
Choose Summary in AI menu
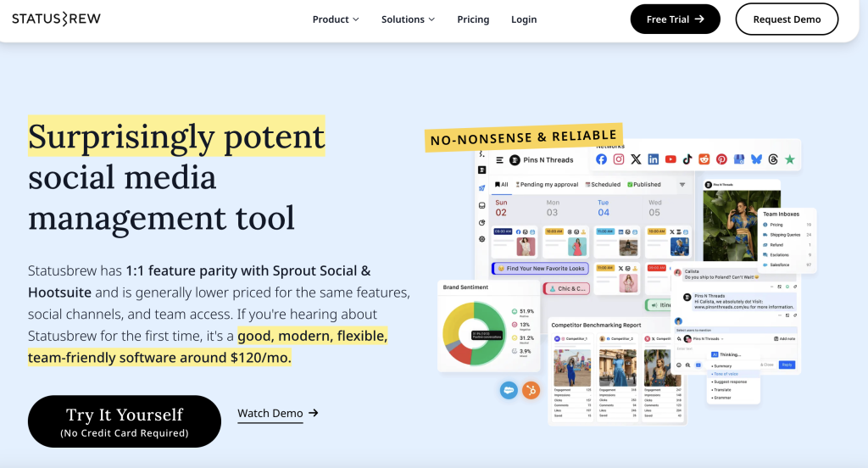click(722, 366)
